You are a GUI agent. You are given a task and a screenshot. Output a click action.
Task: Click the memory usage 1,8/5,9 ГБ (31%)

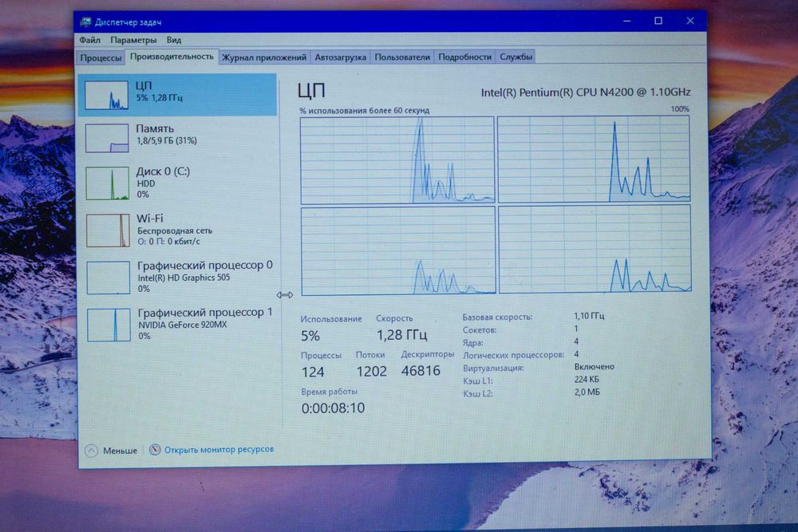click(167, 140)
